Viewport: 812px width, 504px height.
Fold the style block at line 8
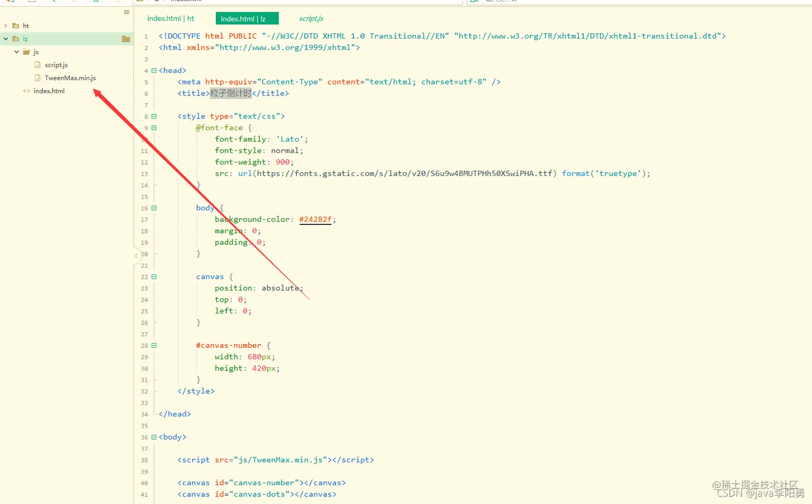coord(154,116)
